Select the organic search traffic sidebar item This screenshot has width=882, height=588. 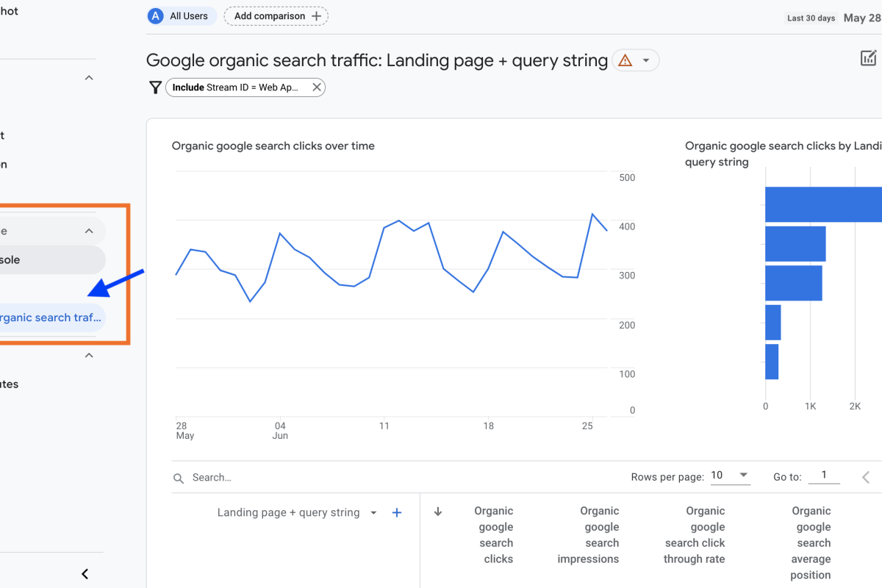(x=49, y=318)
